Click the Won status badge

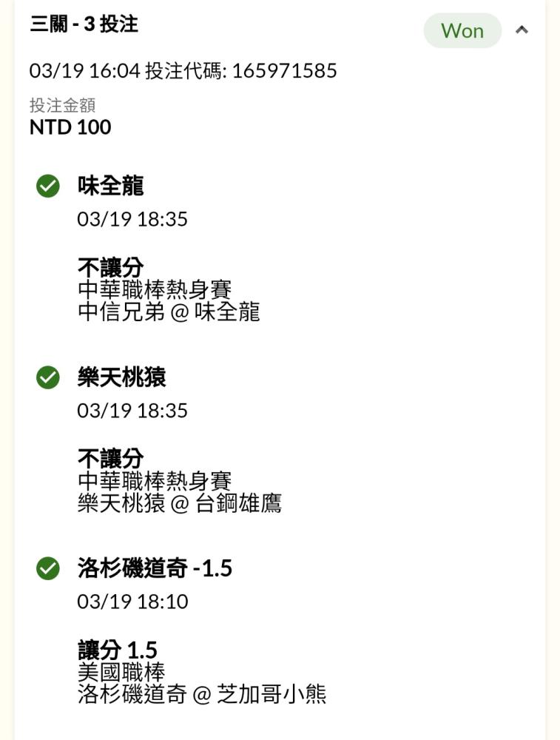462,30
